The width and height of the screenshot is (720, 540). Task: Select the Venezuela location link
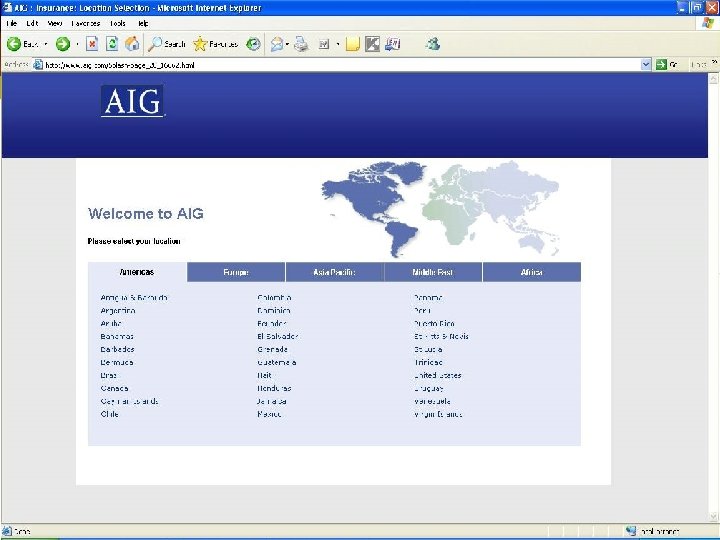tap(432, 401)
